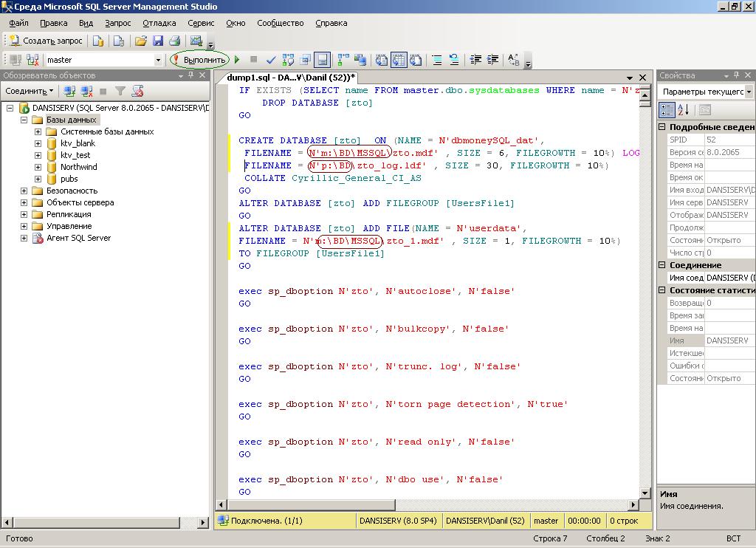756x548 pixels.
Task: Expand the Системные базы данных folder
Action: click(x=38, y=131)
